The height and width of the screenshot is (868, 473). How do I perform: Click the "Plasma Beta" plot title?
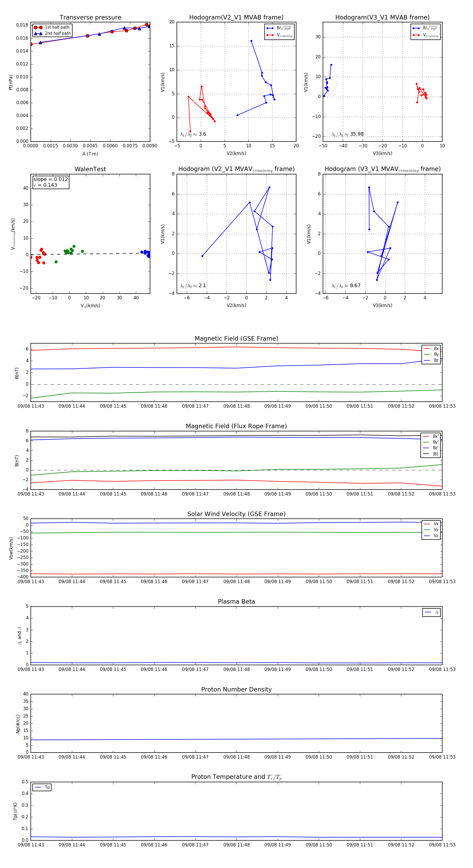236,602
